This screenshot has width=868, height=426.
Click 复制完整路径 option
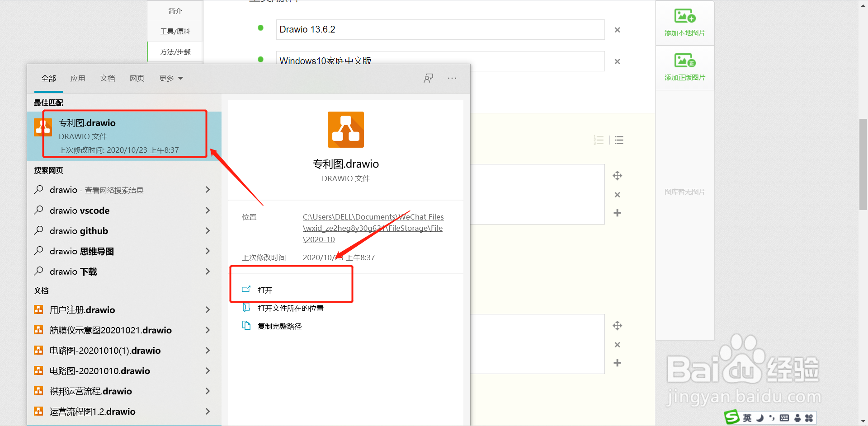click(x=279, y=326)
